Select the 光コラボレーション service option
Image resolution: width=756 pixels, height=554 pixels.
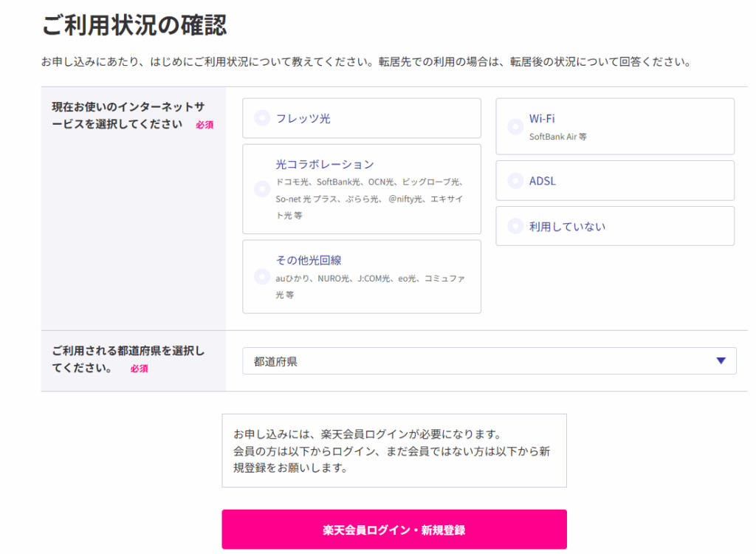tap(262, 189)
